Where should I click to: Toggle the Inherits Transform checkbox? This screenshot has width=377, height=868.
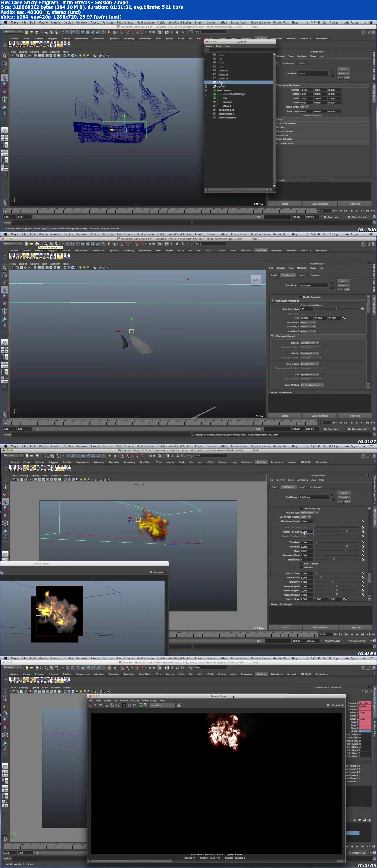pos(301,115)
